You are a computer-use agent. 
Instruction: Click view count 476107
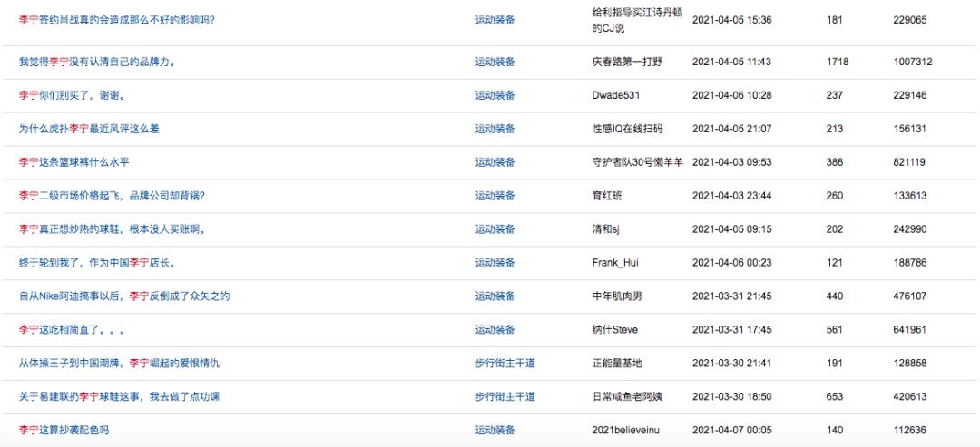tap(910, 296)
